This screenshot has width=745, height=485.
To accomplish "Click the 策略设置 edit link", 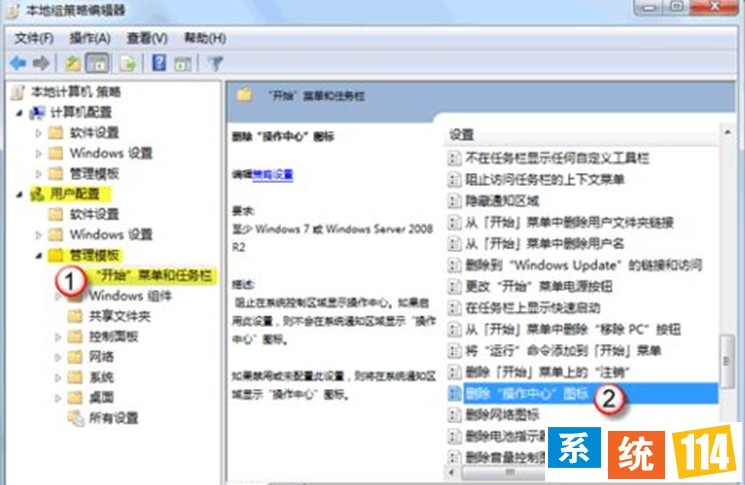I will click(x=272, y=175).
